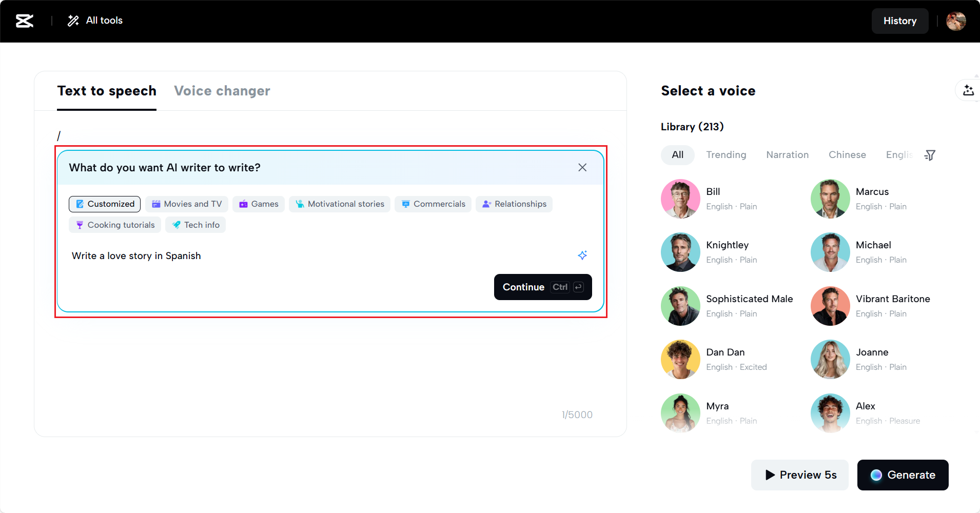
Task: Open the All tools panel
Action: tap(95, 21)
